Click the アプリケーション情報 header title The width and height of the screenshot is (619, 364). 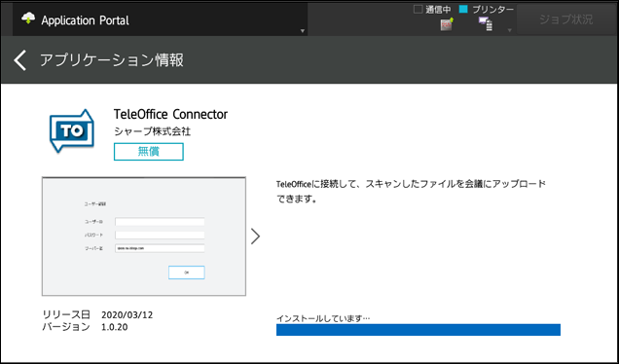click(112, 60)
